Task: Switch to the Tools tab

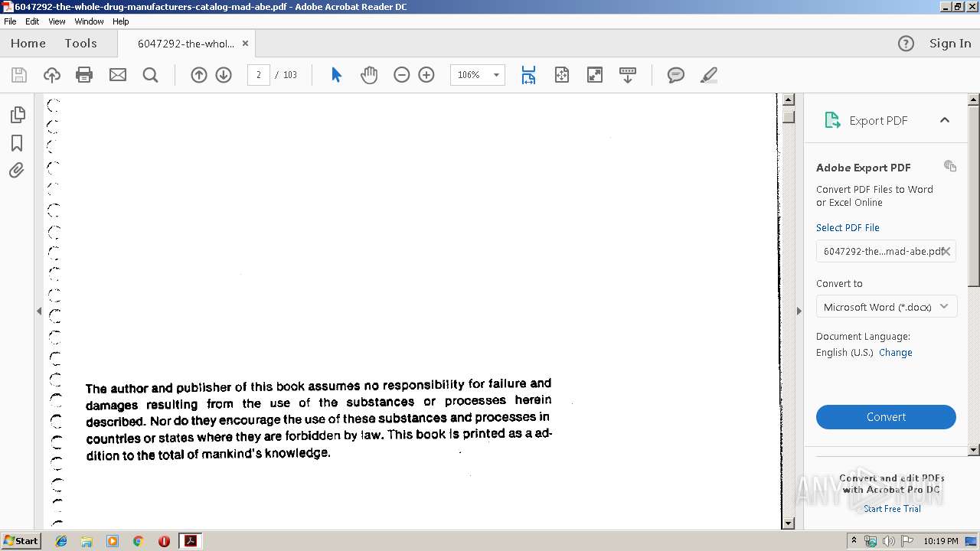Action: (80, 44)
